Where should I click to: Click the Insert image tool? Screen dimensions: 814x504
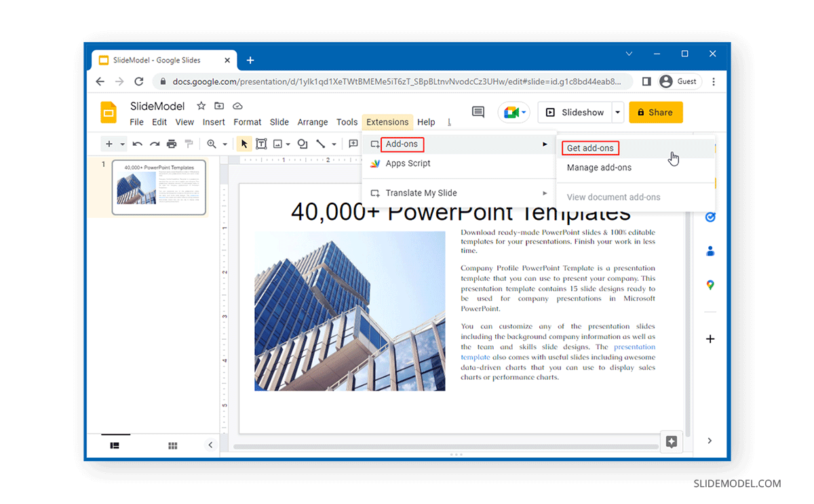pos(277,144)
